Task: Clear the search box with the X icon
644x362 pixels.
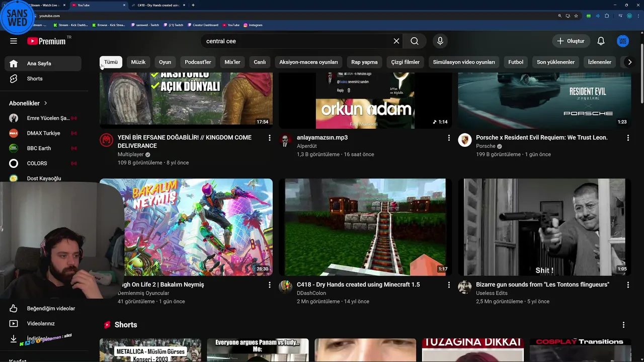Action: point(396,41)
